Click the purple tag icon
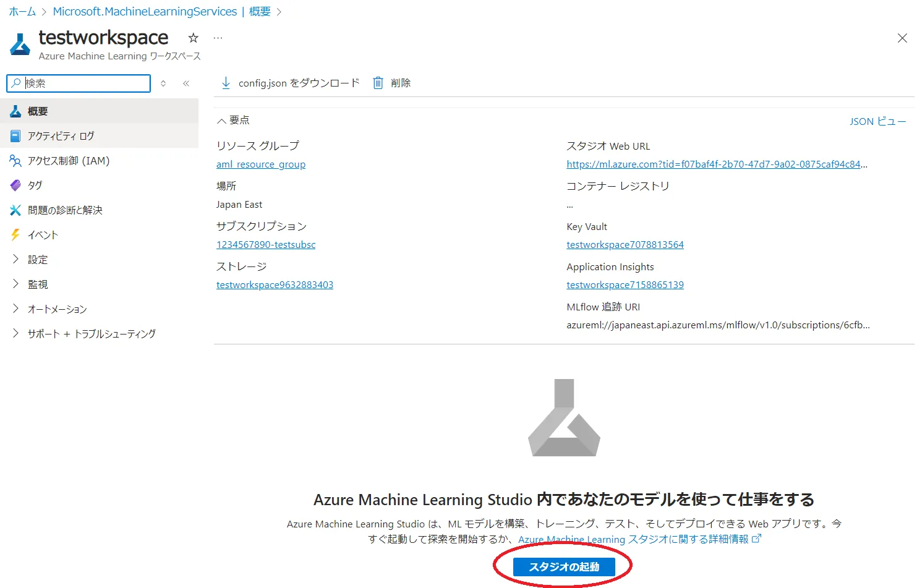Screen dimensions: 917x588 [x=15, y=185]
